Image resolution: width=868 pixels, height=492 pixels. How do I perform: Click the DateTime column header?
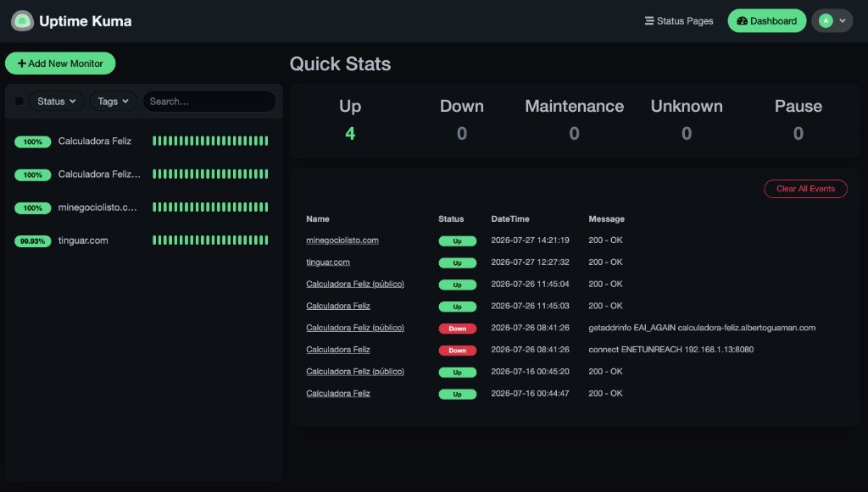(509, 219)
